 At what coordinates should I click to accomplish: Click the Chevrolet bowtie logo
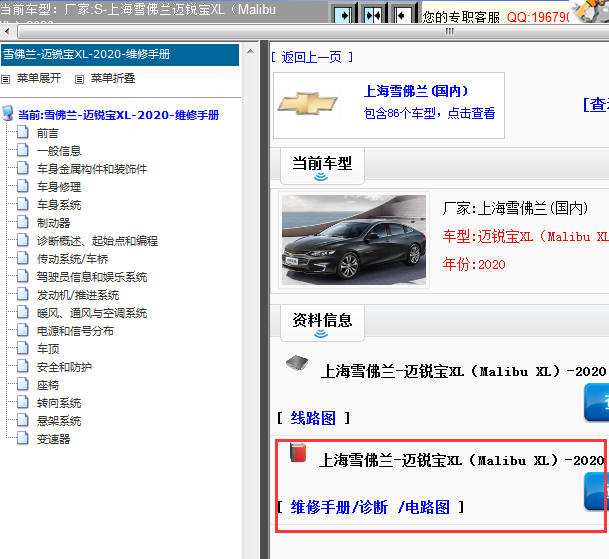[x=308, y=104]
